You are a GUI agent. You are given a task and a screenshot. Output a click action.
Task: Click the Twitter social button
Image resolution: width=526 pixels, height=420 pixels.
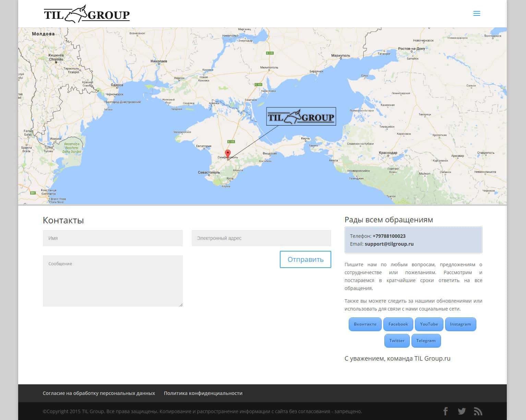point(397,341)
